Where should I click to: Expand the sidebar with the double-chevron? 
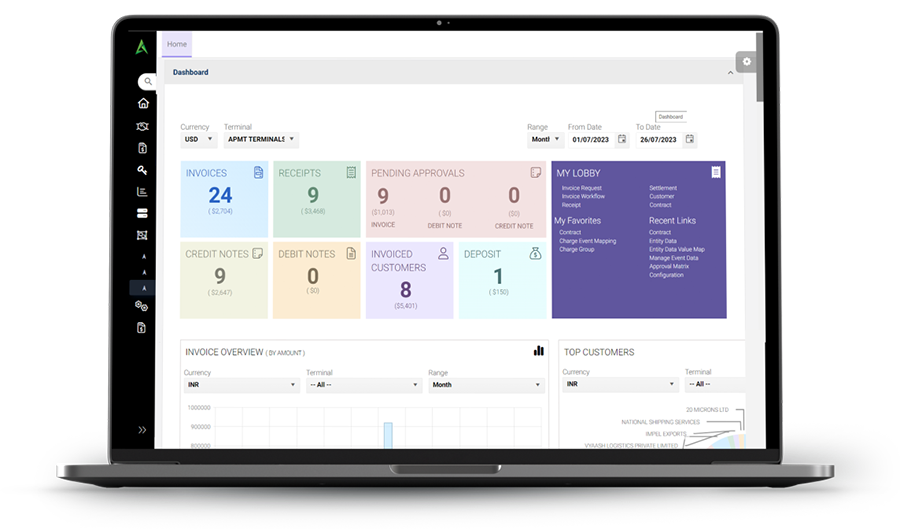[x=142, y=430]
